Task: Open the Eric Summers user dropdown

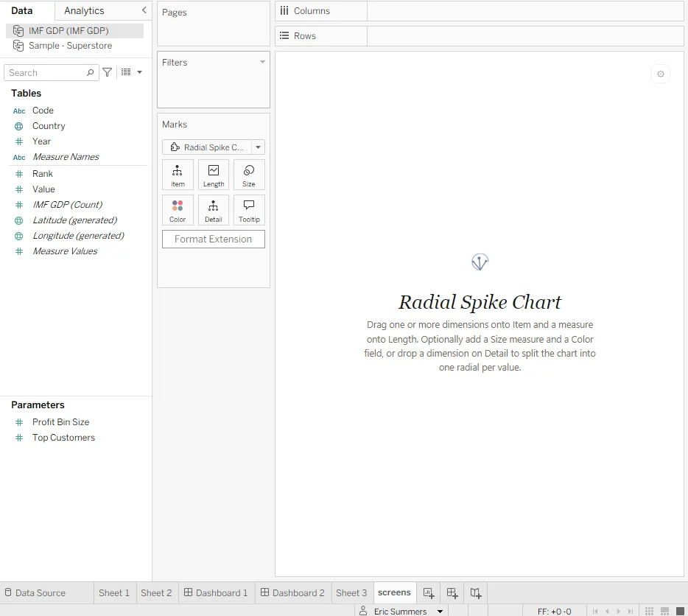Action: point(440,611)
